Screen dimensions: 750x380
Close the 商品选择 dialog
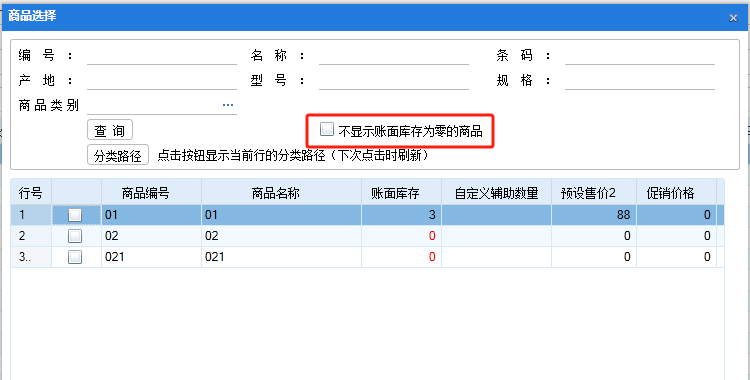point(733,18)
